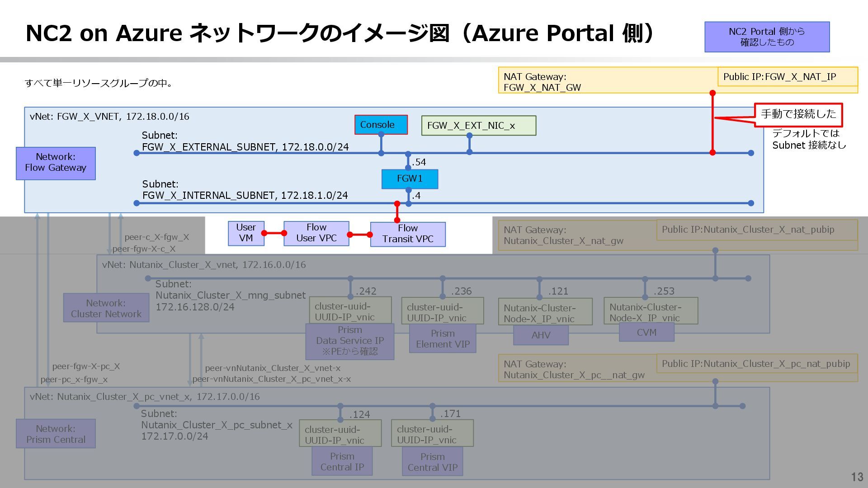Click the Console box in the diagram
This screenshot has width=868, height=488.
point(381,125)
